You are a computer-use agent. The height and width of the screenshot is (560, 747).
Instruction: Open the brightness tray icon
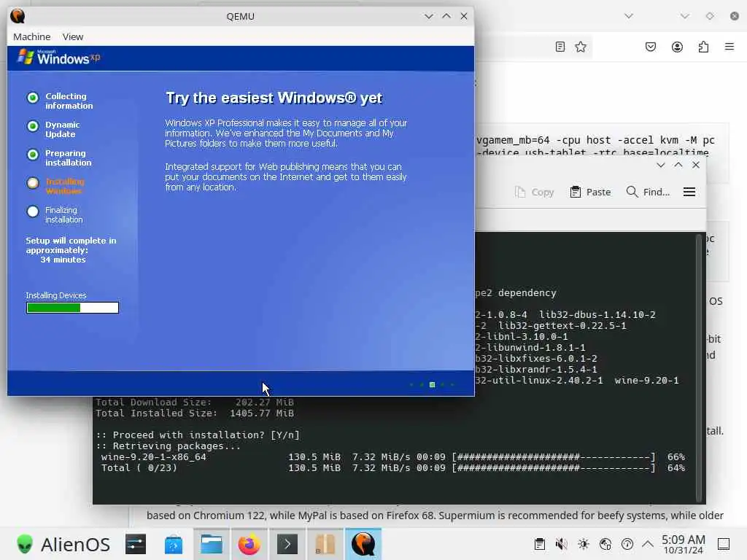583,544
